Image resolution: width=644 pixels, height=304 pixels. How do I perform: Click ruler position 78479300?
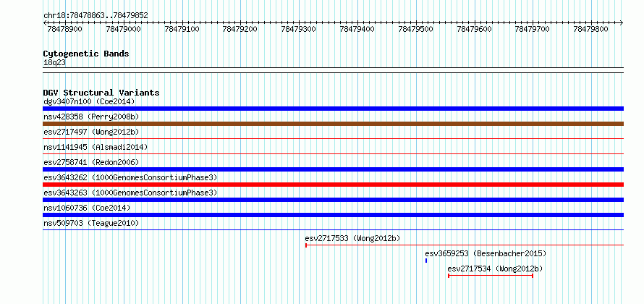pos(299,29)
